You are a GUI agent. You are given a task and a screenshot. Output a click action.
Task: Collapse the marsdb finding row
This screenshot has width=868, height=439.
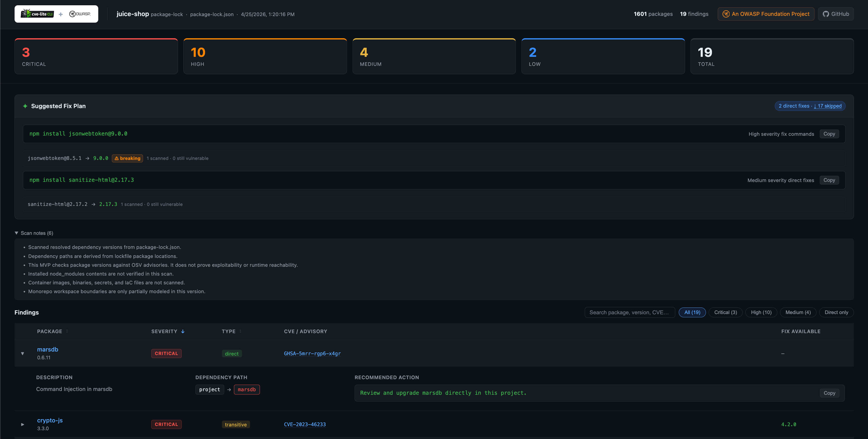pyautogui.click(x=23, y=353)
